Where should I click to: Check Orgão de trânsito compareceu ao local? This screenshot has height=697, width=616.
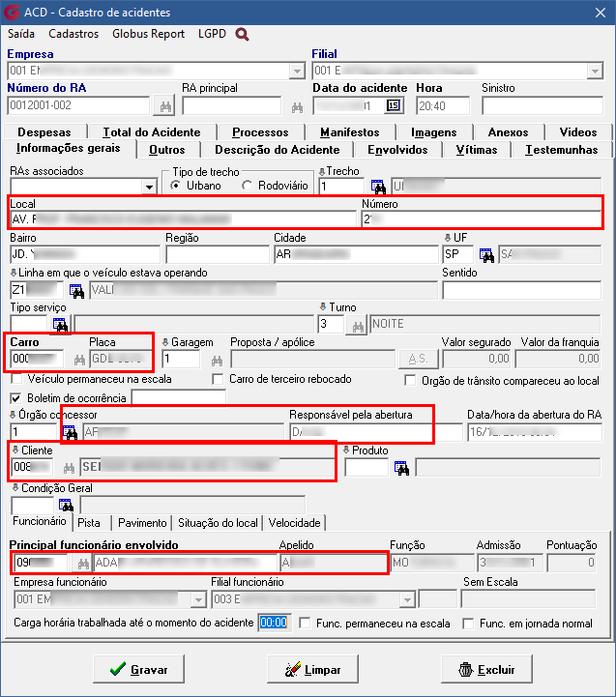pos(410,381)
